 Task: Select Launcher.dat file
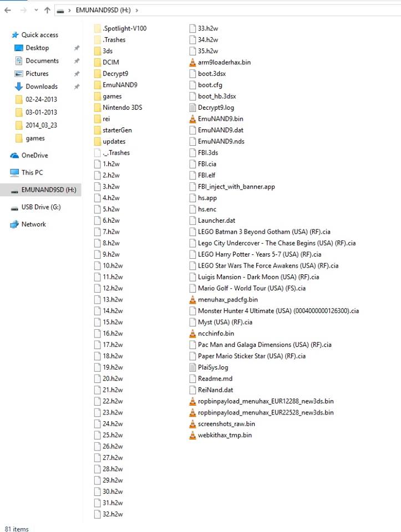[216, 220]
